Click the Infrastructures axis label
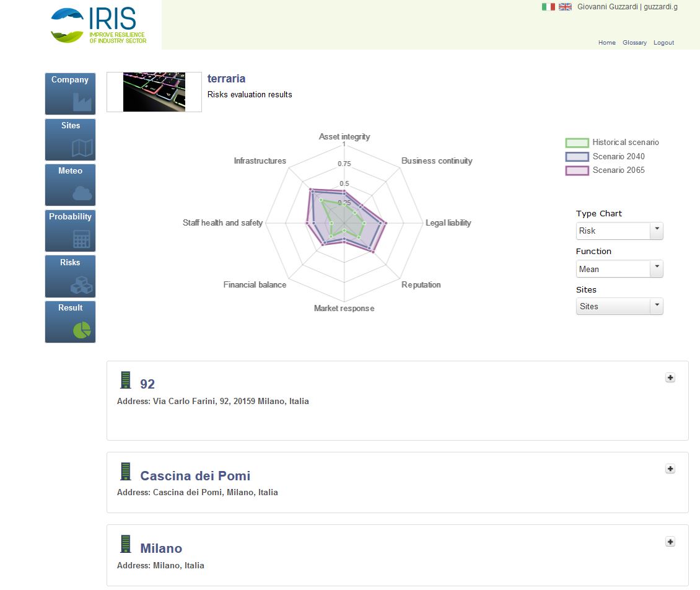This screenshot has height=590, width=700. (x=260, y=161)
